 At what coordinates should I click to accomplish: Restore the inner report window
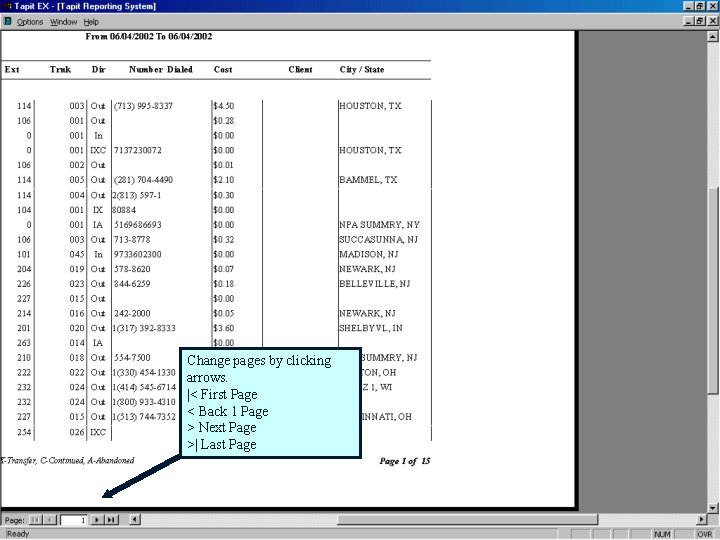700,21
